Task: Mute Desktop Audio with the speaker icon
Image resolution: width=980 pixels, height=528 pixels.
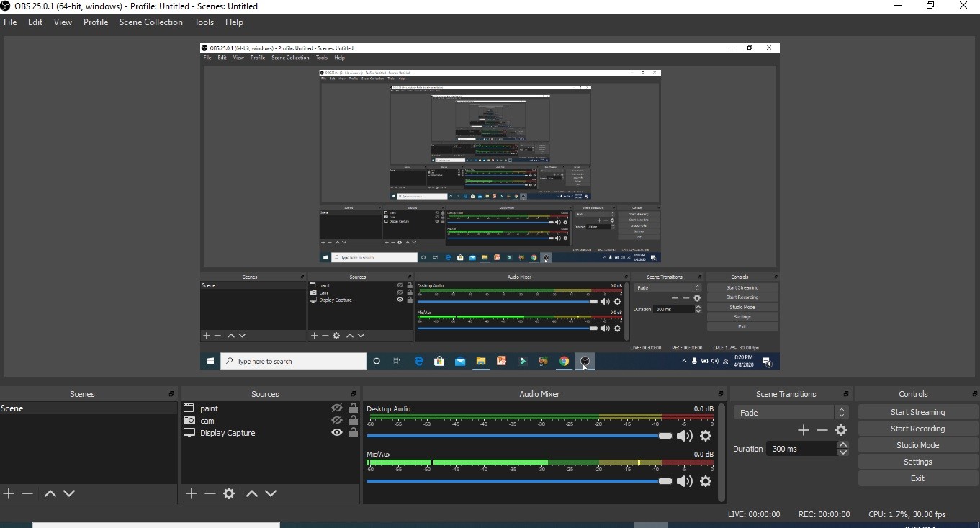Action: click(684, 436)
